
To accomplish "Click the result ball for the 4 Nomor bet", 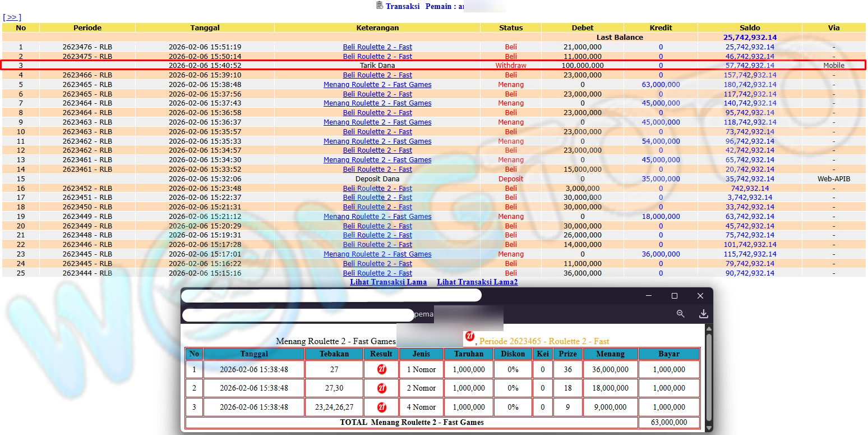I will [382, 407].
